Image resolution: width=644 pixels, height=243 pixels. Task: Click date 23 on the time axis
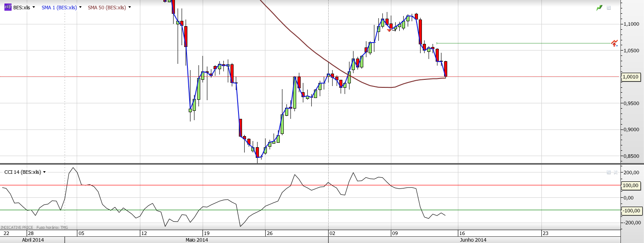(545, 233)
